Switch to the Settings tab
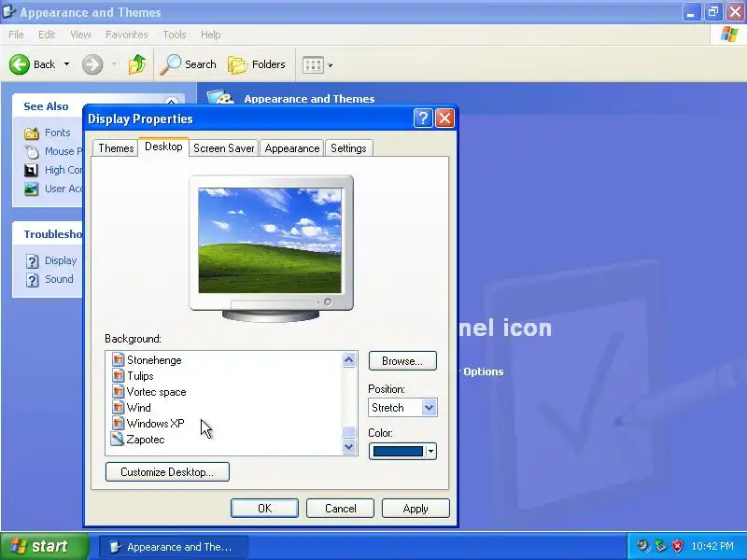The image size is (747, 560). tap(348, 148)
